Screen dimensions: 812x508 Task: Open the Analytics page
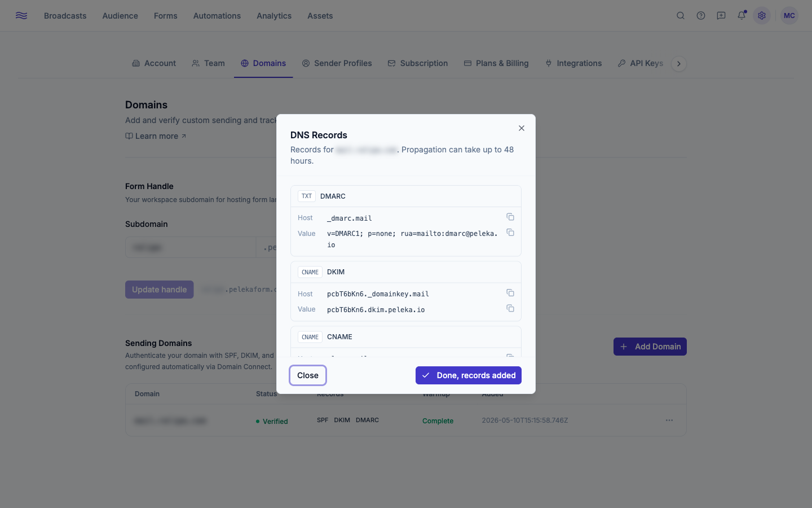(274, 16)
